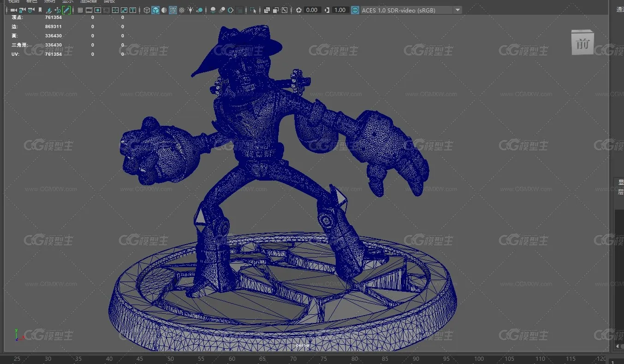Viewport: 624px width, 364px height.
Task: Switch to Wireframe shading cube icon
Action: (147, 10)
